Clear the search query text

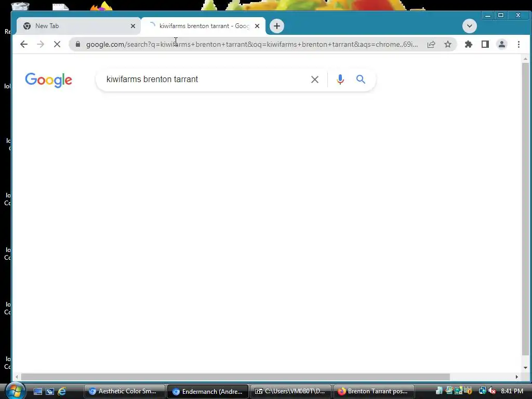click(314, 79)
